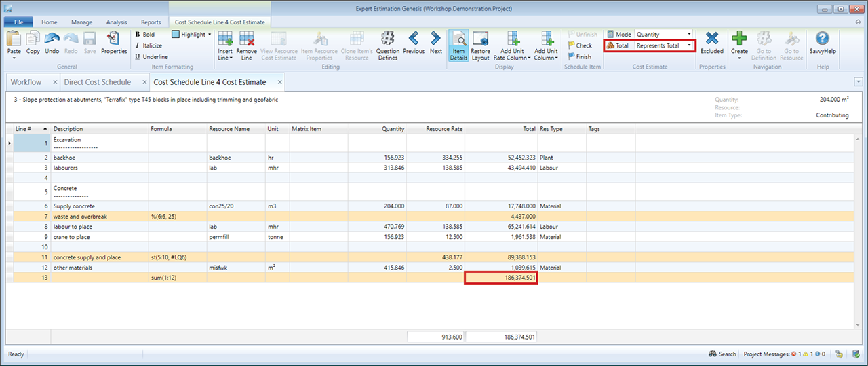This screenshot has height=366, width=868.
Task: Open the Analysis ribbon tab
Action: [116, 22]
